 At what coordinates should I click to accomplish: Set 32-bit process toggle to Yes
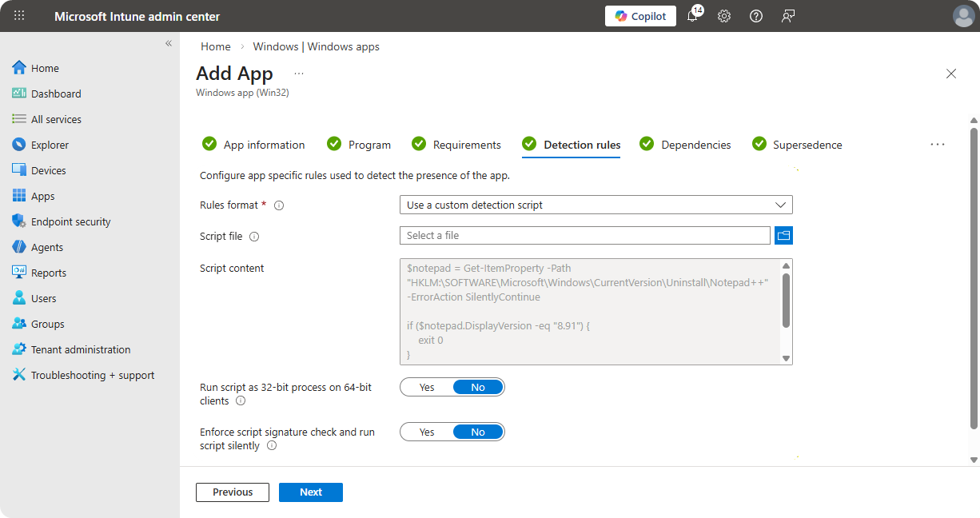427,387
